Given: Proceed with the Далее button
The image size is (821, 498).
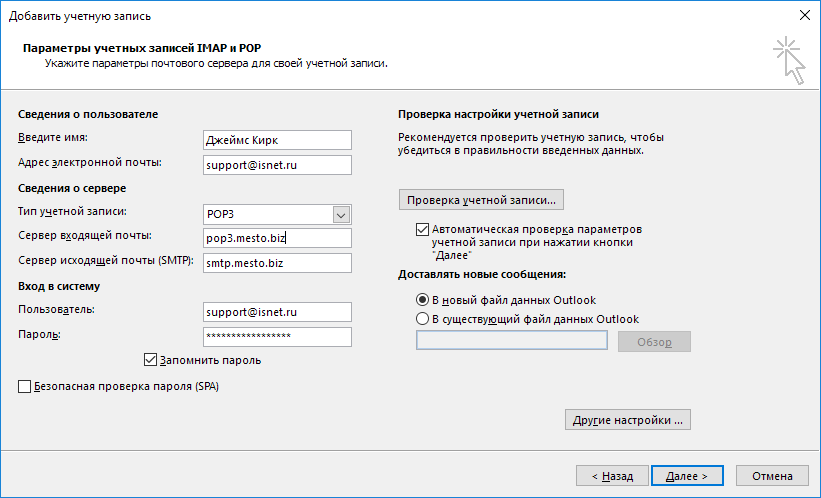Looking at the screenshot, I should 687,476.
